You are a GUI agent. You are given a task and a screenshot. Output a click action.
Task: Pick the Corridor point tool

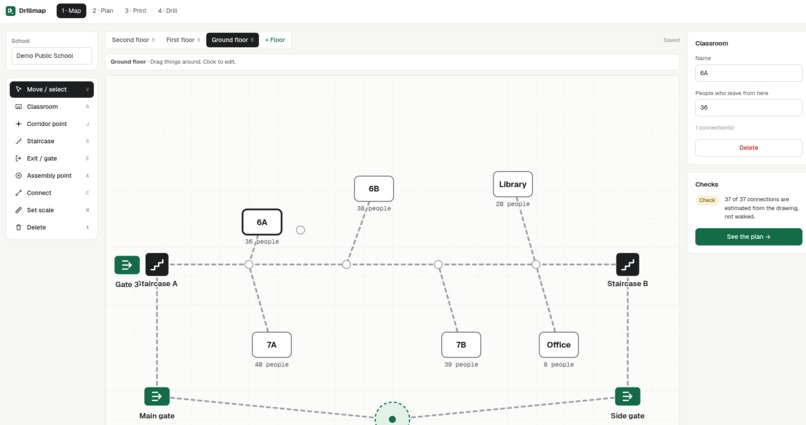51,124
